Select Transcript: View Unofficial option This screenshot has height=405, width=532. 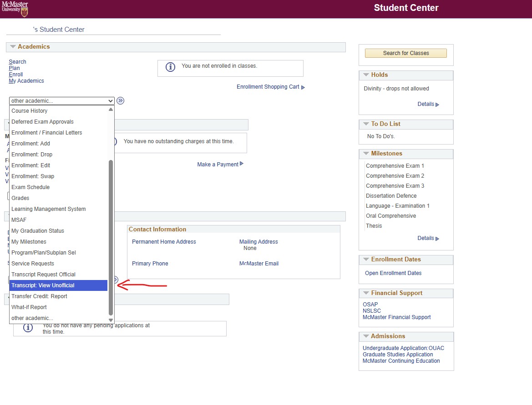tap(58, 285)
